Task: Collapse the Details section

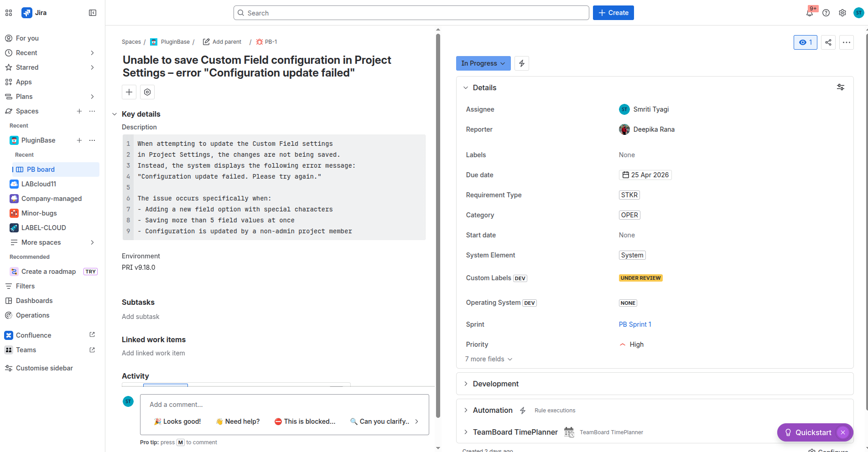Action: [466, 87]
